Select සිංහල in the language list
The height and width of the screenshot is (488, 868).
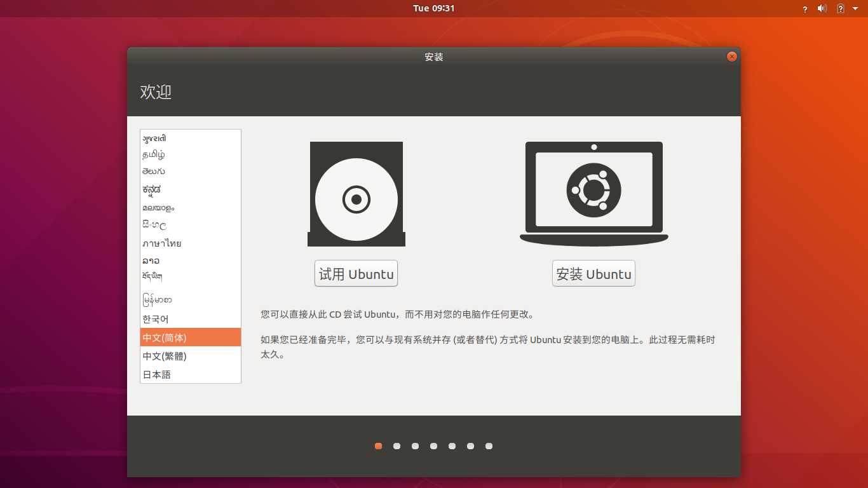[191, 225]
